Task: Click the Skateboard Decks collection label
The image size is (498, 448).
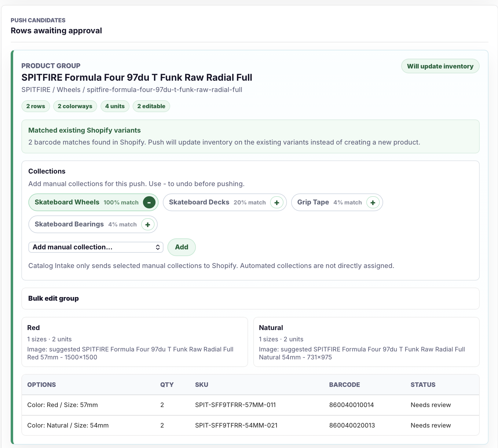Action: [199, 202]
